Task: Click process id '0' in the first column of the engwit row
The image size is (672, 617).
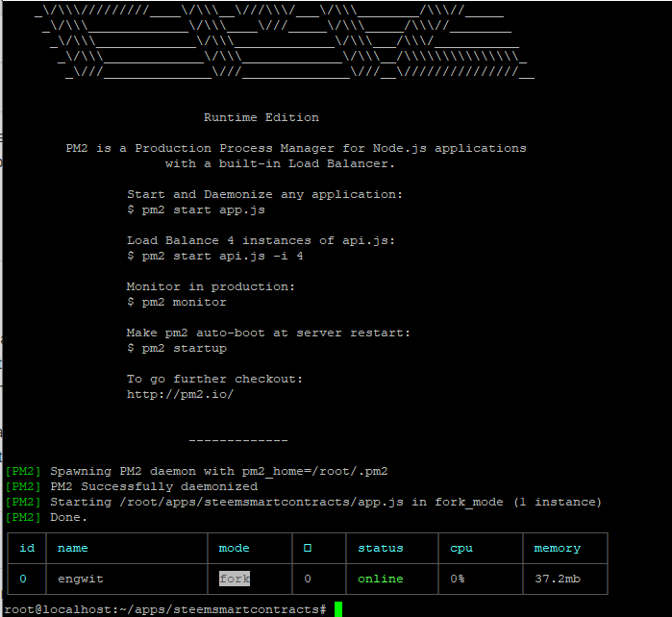Action: (x=23, y=579)
